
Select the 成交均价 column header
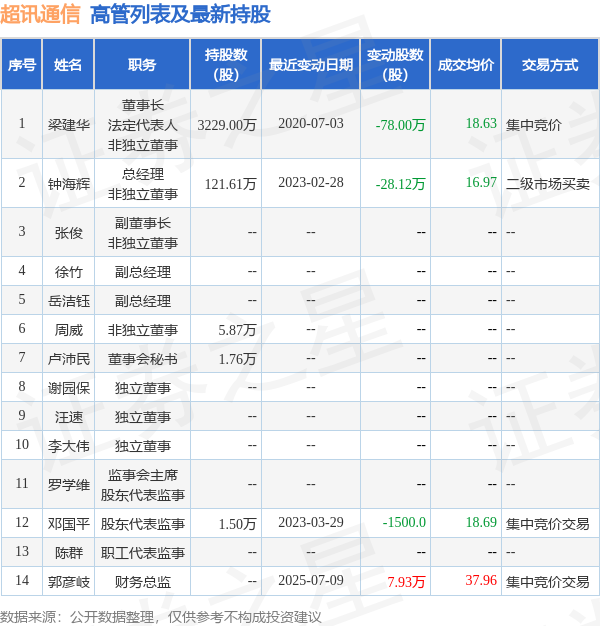[466, 64]
